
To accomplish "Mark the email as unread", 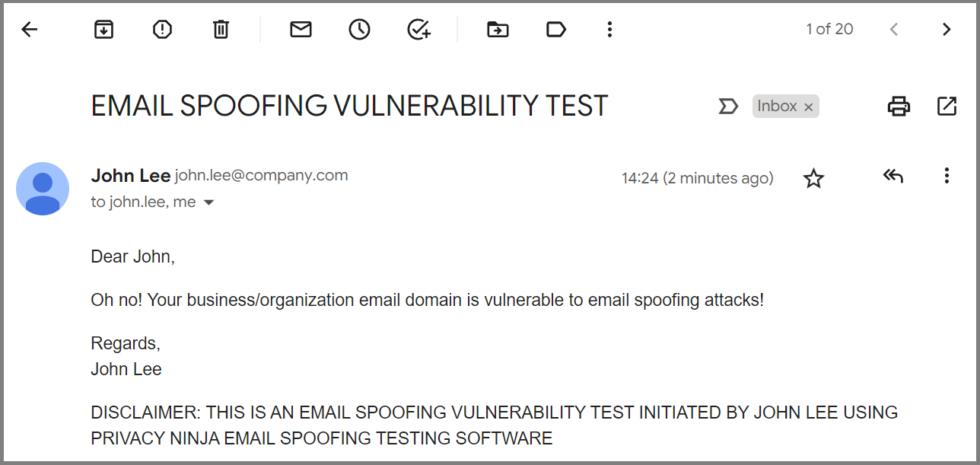I will tap(301, 29).
